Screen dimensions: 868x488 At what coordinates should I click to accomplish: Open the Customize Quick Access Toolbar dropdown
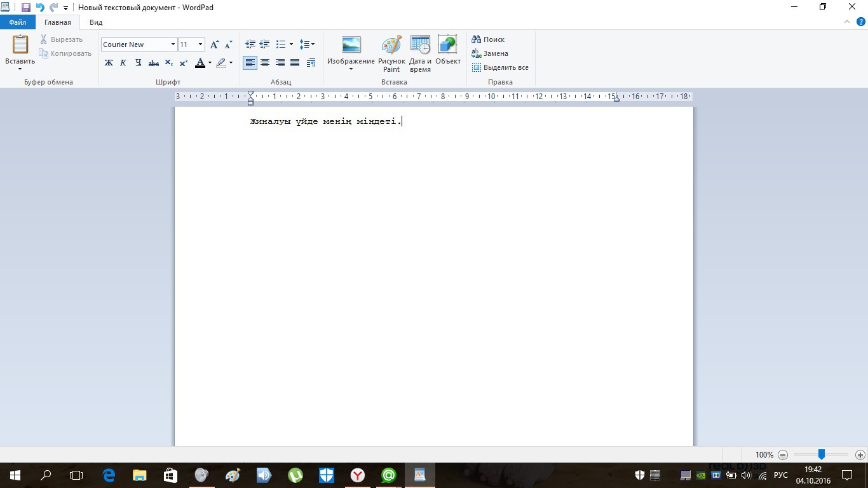tap(65, 8)
